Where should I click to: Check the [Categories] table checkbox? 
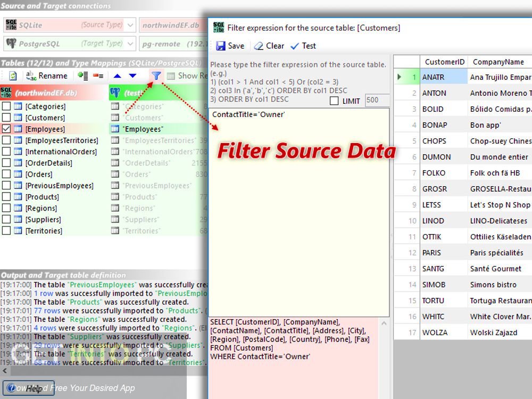(6, 106)
